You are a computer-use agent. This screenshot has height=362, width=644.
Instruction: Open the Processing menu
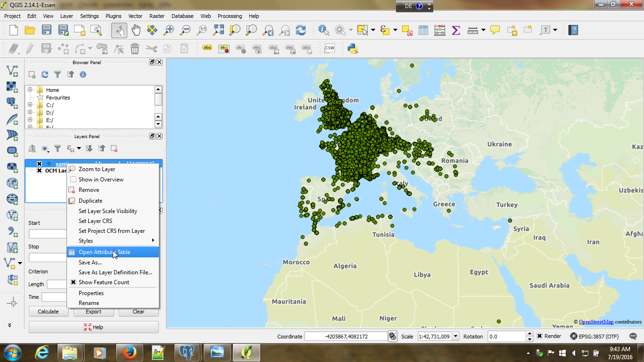tap(230, 16)
